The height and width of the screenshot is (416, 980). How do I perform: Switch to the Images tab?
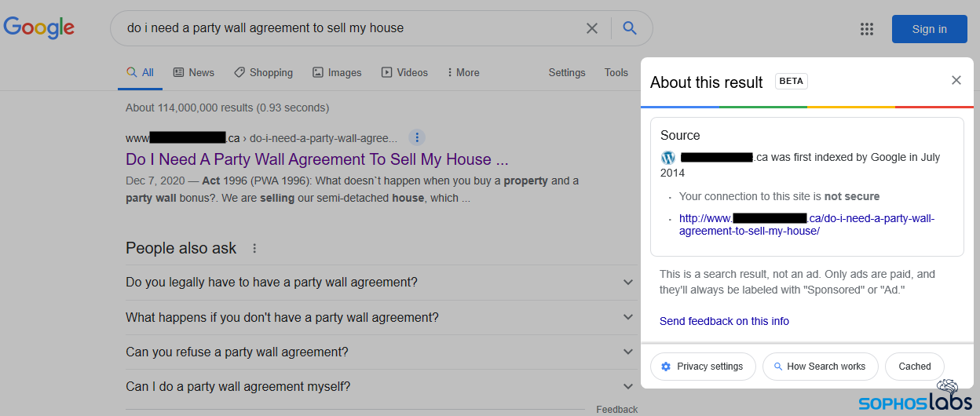[337, 72]
